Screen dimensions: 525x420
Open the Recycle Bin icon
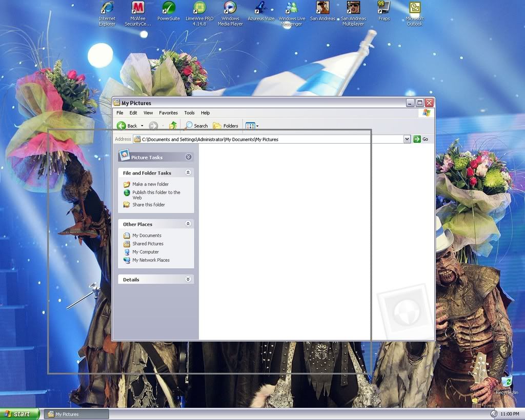(x=507, y=382)
